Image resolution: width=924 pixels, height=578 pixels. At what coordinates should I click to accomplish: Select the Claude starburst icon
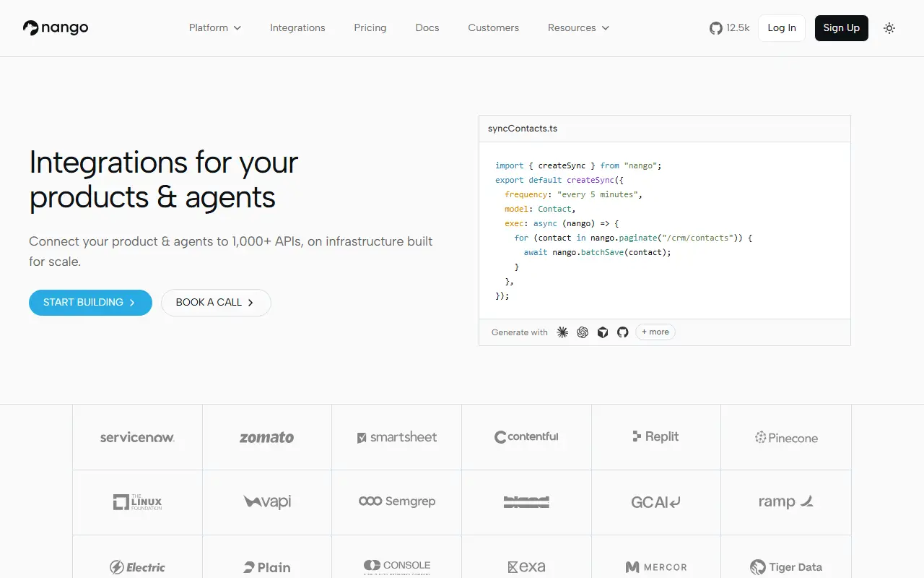point(562,332)
